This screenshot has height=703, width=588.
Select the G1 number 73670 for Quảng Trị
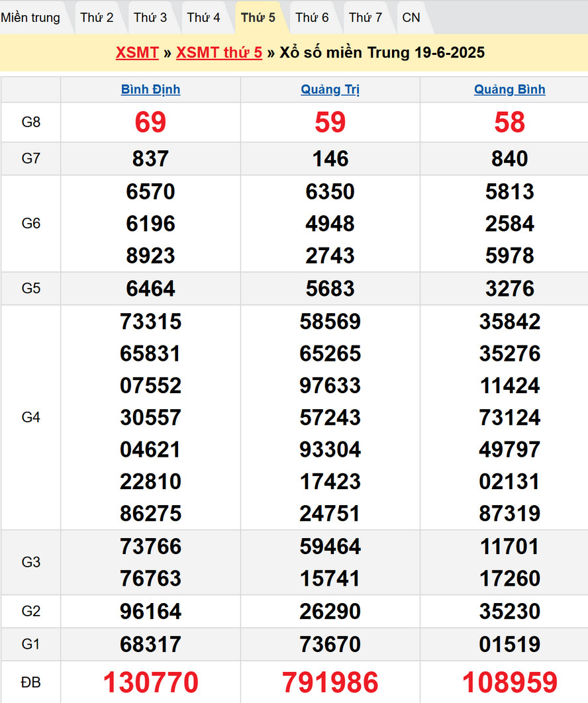pyautogui.click(x=330, y=644)
